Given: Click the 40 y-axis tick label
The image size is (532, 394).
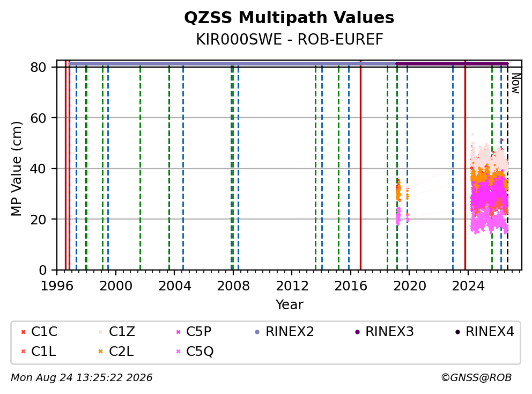Looking at the screenshot, I should [38, 169].
